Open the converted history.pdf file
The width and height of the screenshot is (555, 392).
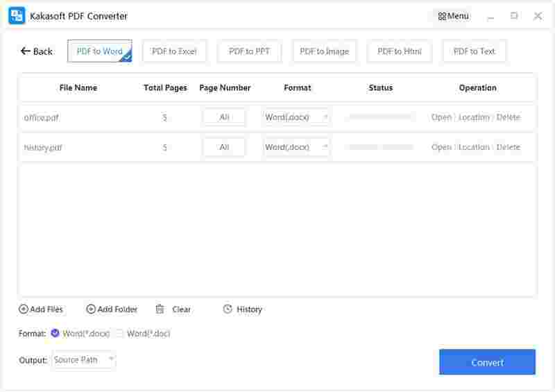441,147
